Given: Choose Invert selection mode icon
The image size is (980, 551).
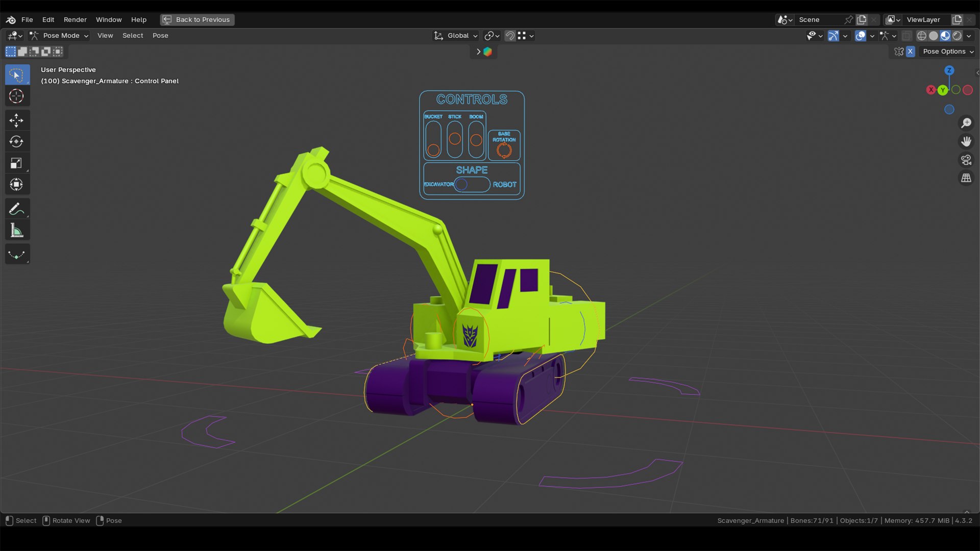Looking at the screenshot, I should click(x=46, y=52).
